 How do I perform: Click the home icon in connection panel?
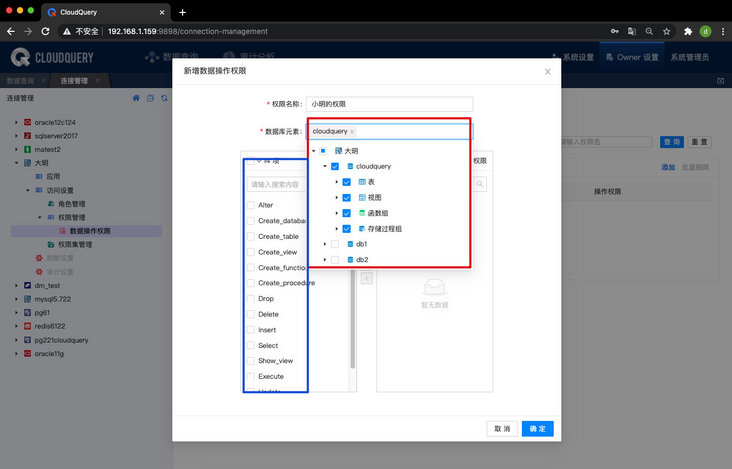[x=136, y=98]
